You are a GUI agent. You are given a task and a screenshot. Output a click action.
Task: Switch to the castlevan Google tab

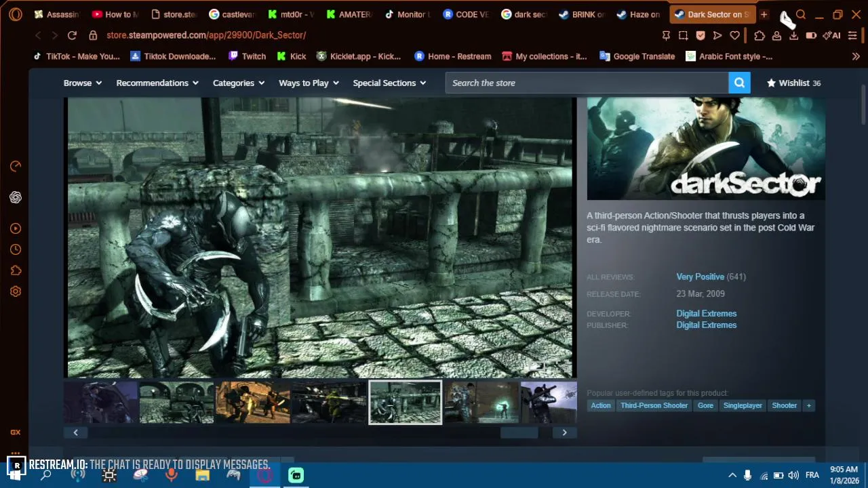pos(232,14)
